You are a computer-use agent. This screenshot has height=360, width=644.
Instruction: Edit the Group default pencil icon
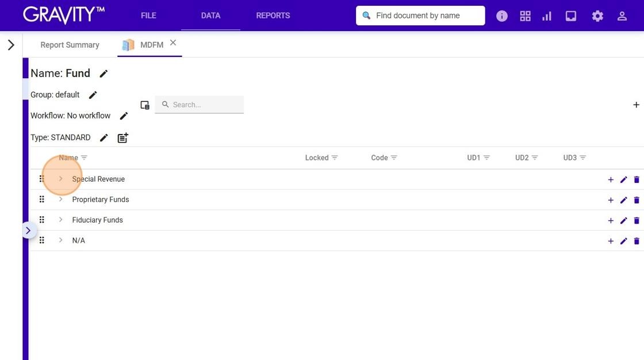pyautogui.click(x=93, y=95)
